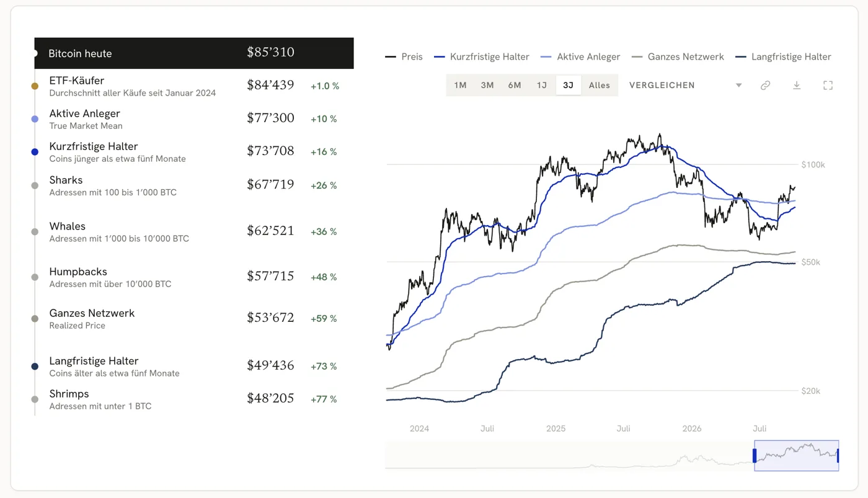868x498 pixels.
Task: Select the Alles time range
Action: [600, 86]
